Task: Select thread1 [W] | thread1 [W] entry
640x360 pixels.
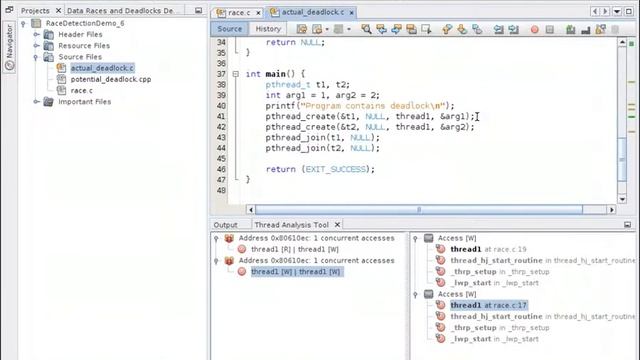Action: click(x=296, y=272)
